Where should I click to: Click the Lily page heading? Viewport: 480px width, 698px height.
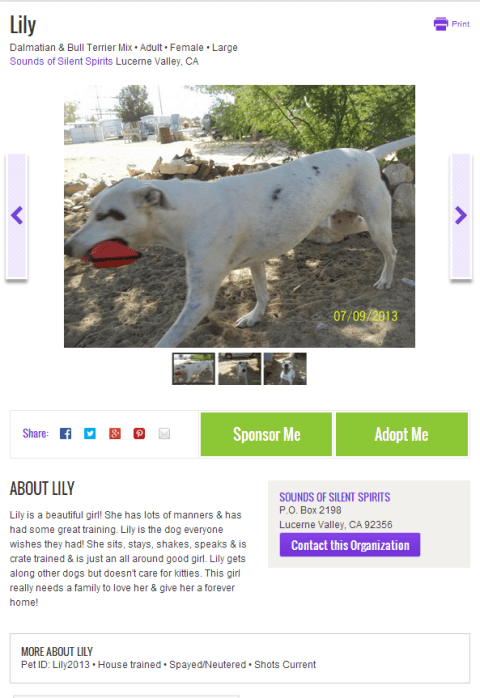[23, 25]
